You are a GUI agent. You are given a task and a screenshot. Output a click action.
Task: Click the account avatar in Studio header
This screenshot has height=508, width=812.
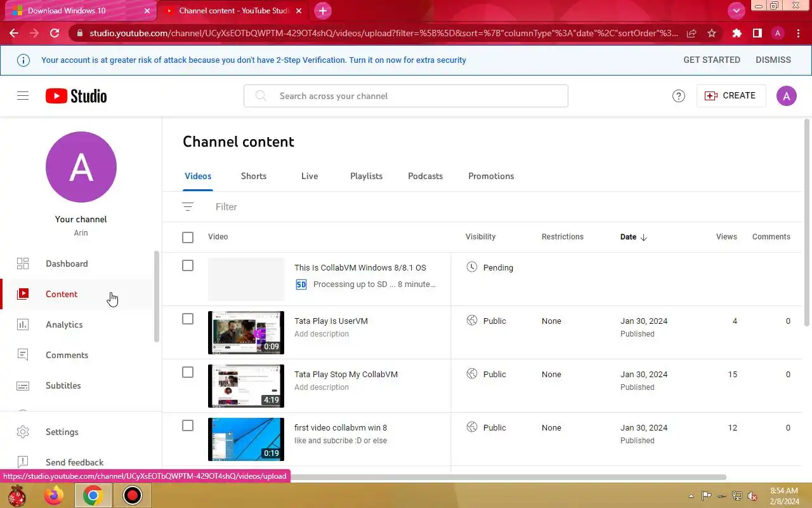[x=787, y=96]
